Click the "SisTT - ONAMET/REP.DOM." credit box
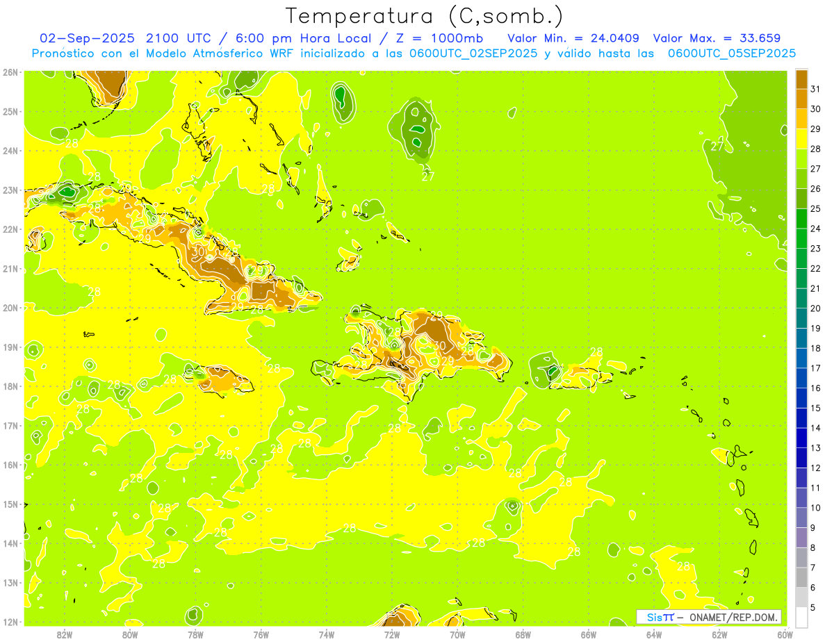This screenshot has width=834, height=644. (x=709, y=617)
